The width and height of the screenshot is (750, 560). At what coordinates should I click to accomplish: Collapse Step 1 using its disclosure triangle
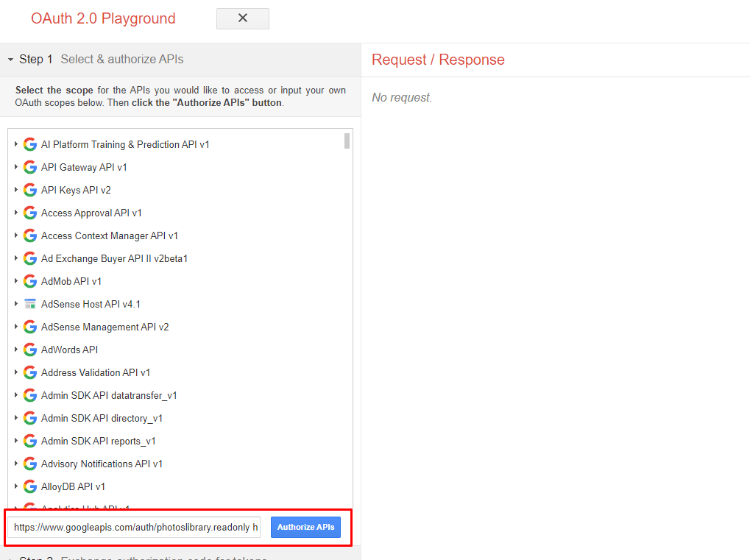coord(9,58)
